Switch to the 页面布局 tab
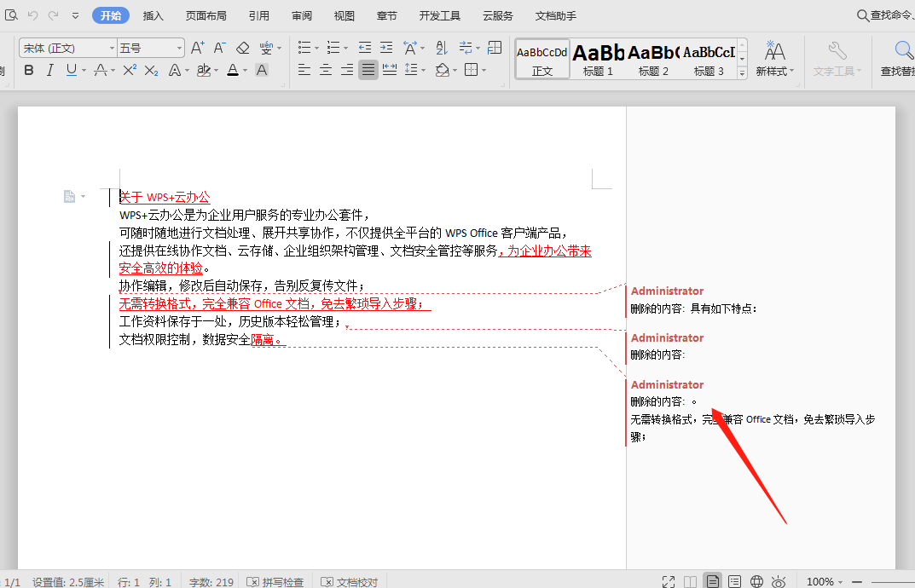The height and width of the screenshot is (588, 915). click(206, 15)
